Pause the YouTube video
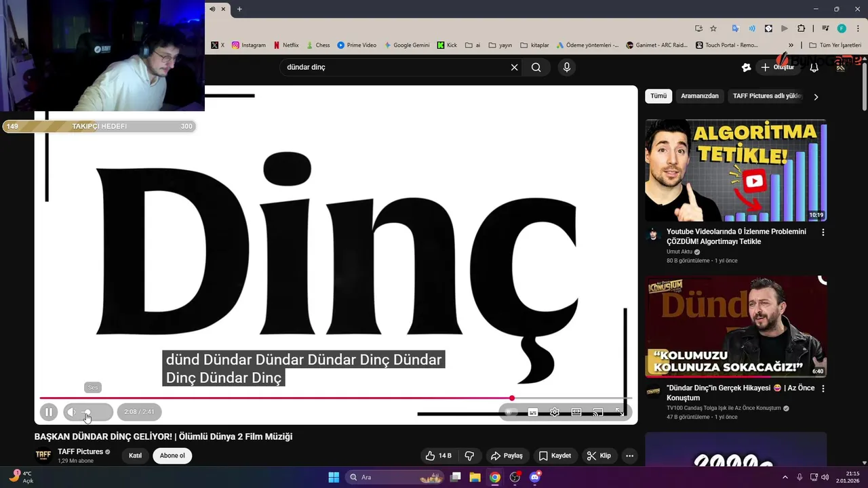 [48, 411]
